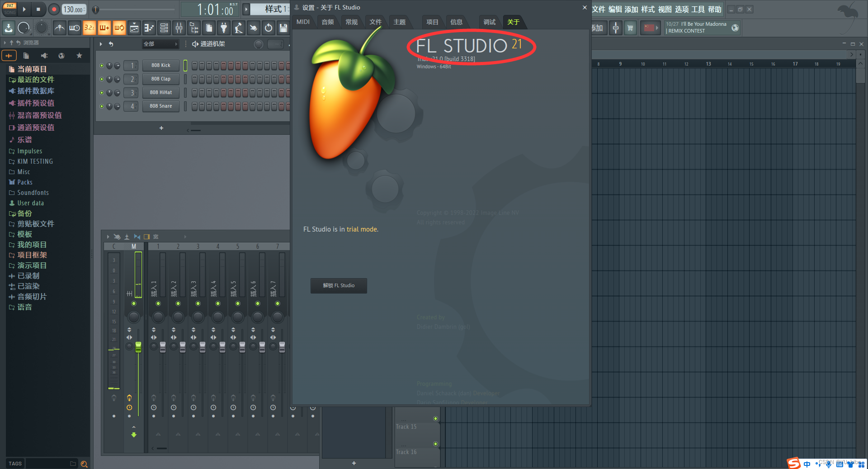Close the settings dialog window

(x=585, y=7)
